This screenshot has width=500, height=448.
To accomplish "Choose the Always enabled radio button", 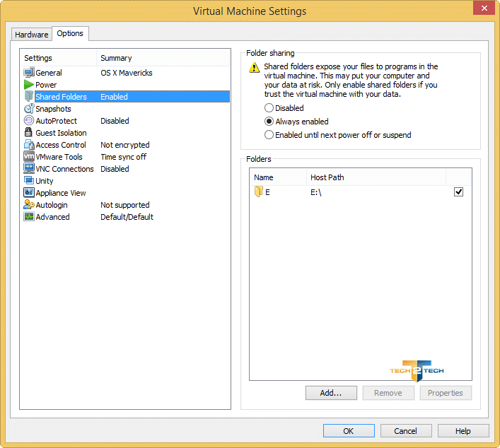I will [269, 122].
